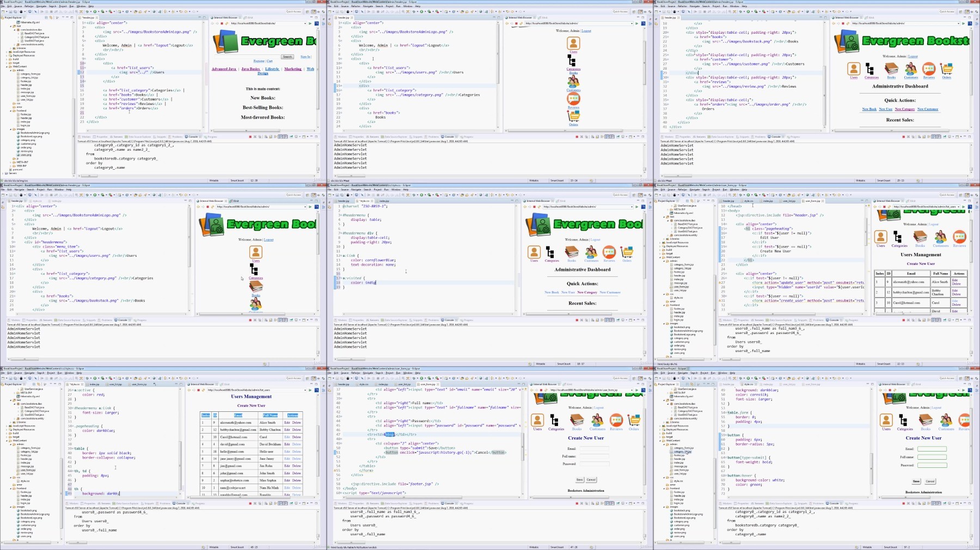980x550 pixels.
Task: Click Advanced Java link in top-left window's browser
Action: click(x=224, y=69)
